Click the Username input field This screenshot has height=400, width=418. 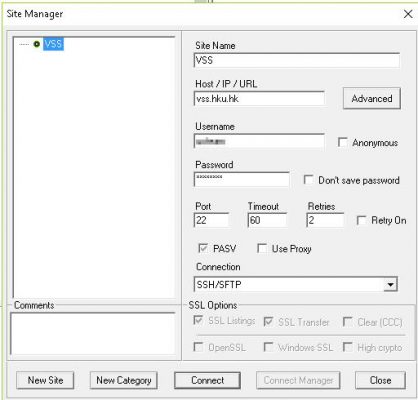pyautogui.click(x=259, y=141)
